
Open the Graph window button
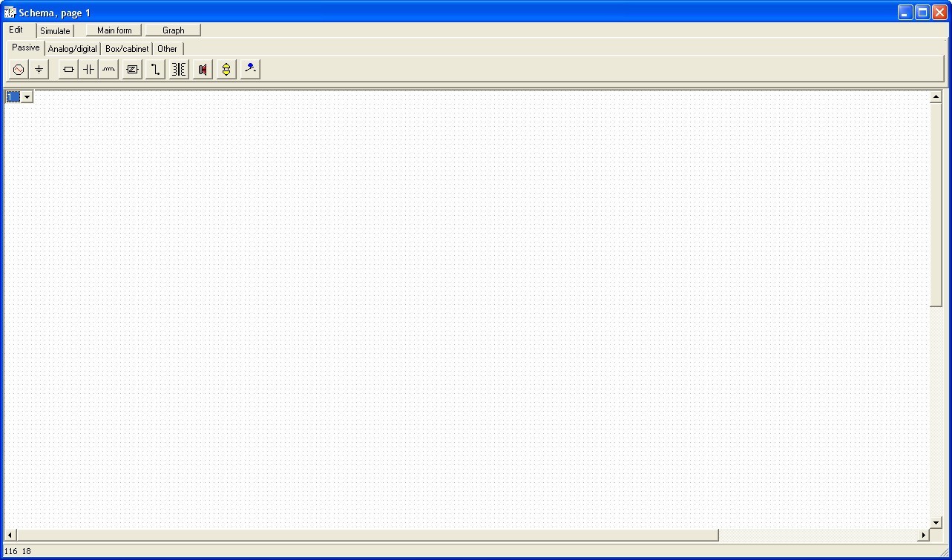pos(173,30)
